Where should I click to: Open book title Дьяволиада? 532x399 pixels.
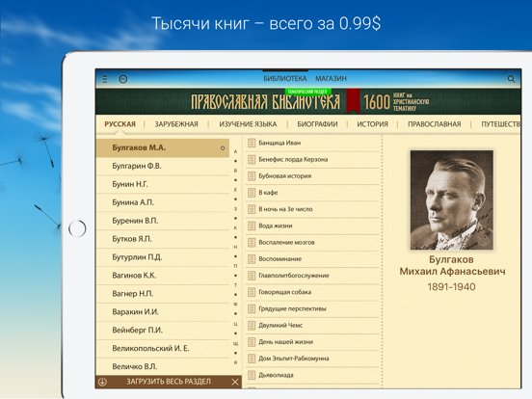coord(276,375)
